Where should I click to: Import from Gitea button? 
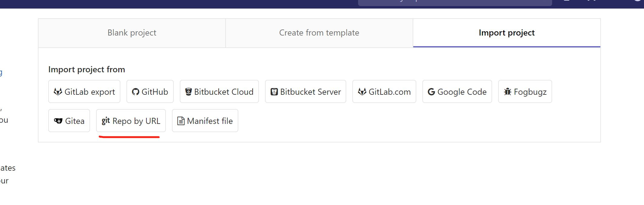69,121
